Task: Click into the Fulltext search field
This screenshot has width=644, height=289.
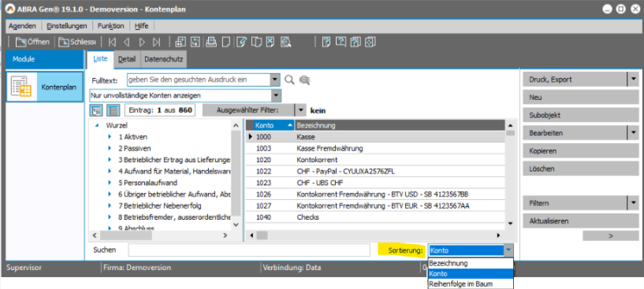Action: pos(199,80)
